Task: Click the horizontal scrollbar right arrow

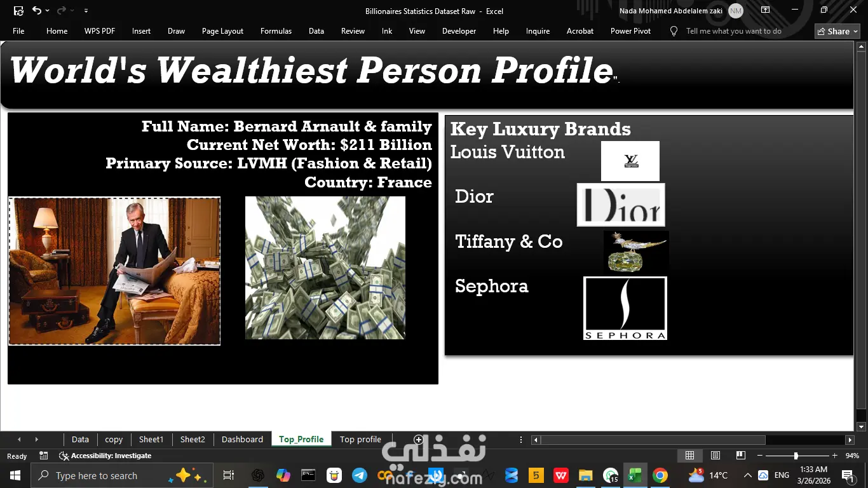Action: [850, 440]
